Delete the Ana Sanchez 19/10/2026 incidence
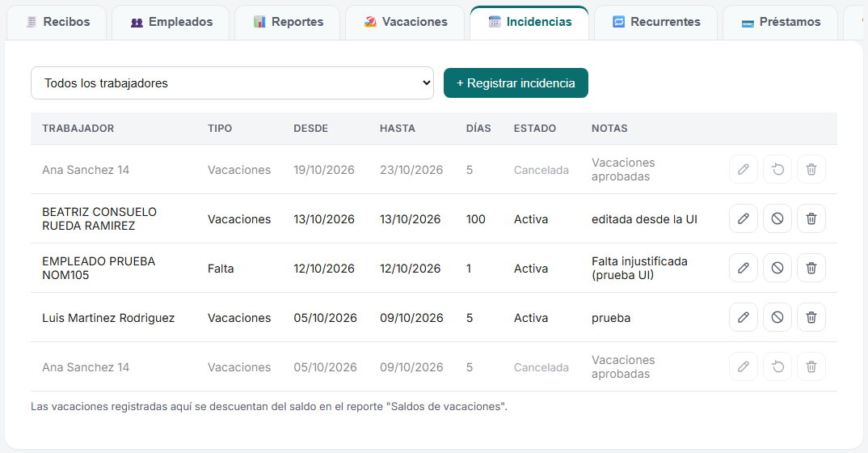868x453 pixels. pyautogui.click(x=811, y=169)
